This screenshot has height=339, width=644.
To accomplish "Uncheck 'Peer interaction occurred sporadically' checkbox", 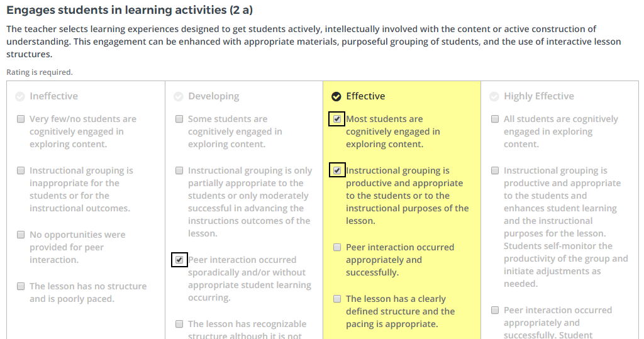I will [x=179, y=260].
